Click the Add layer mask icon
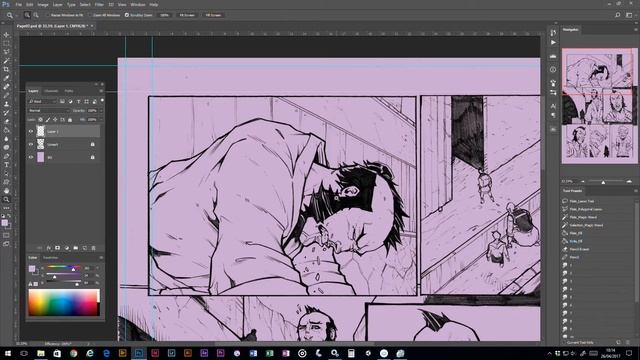 58,248
